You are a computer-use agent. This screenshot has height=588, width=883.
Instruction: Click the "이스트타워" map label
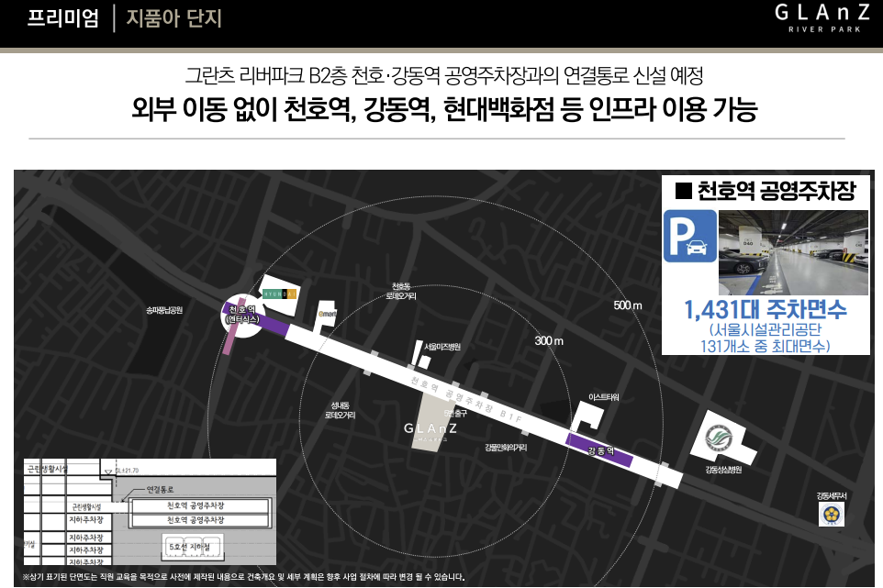coord(604,397)
